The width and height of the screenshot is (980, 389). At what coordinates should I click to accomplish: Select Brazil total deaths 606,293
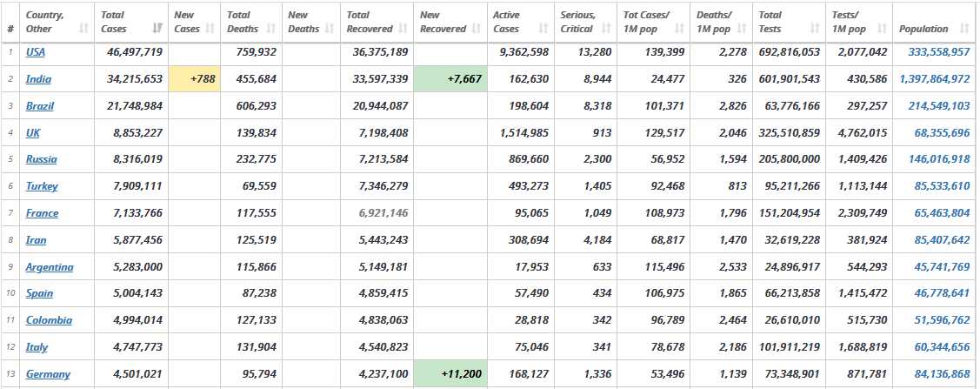(x=257, y=105)
